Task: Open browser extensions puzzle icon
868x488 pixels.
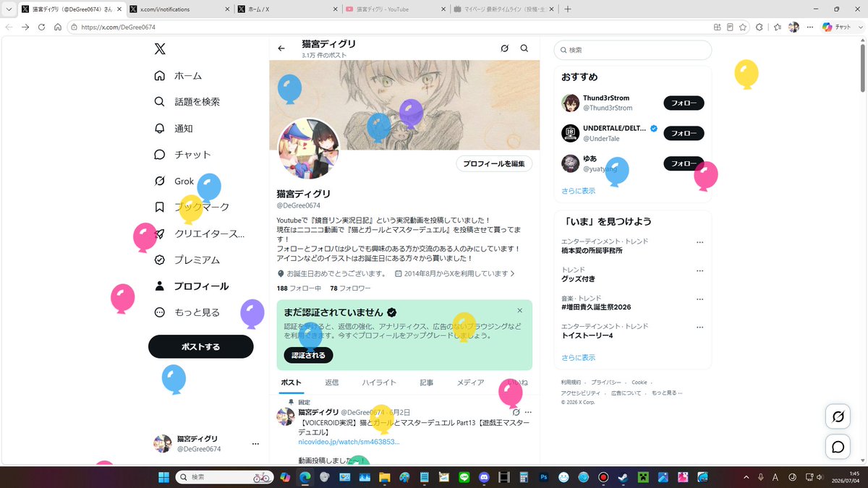Action: [759, 27]
